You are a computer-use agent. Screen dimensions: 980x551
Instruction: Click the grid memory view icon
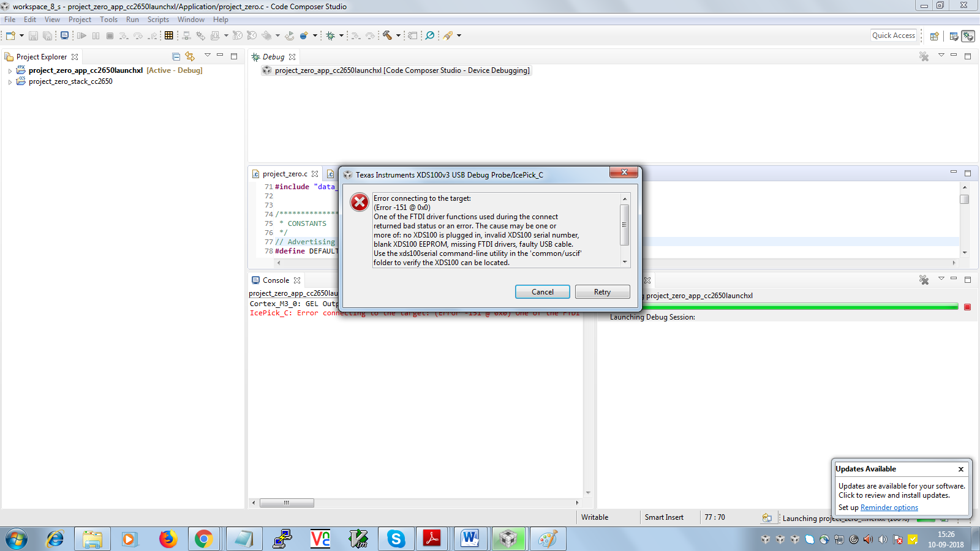(169, 36)
